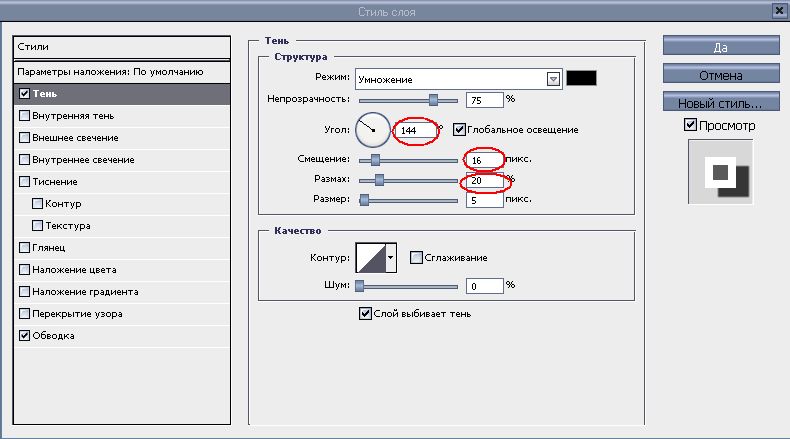Click the contour curve thumbnail

370,258
